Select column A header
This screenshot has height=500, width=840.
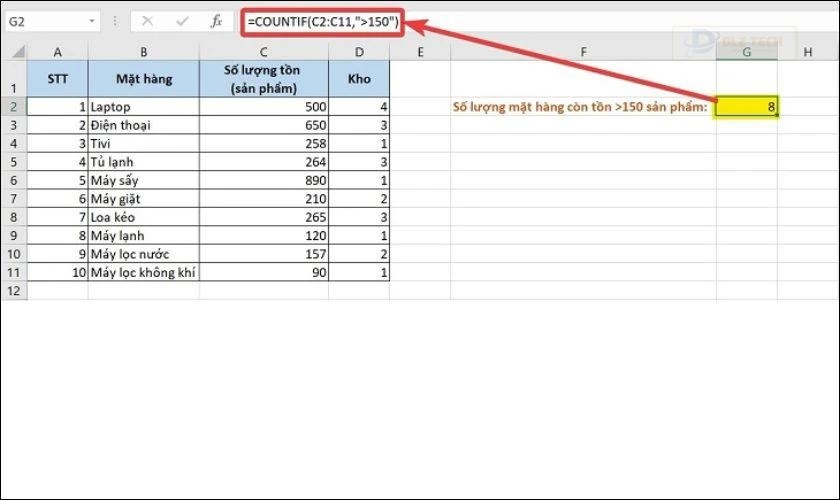tap(58, 51)
